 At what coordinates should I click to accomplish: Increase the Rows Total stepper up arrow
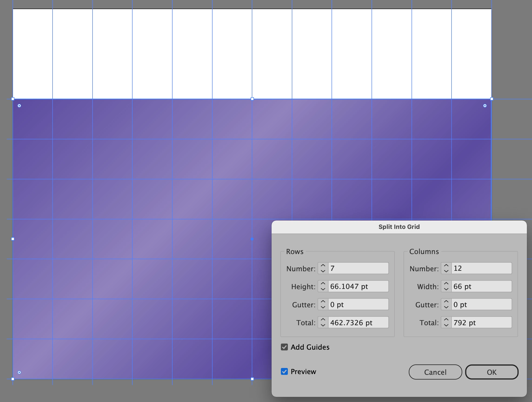pyautogui.click(x=323, y=320)
